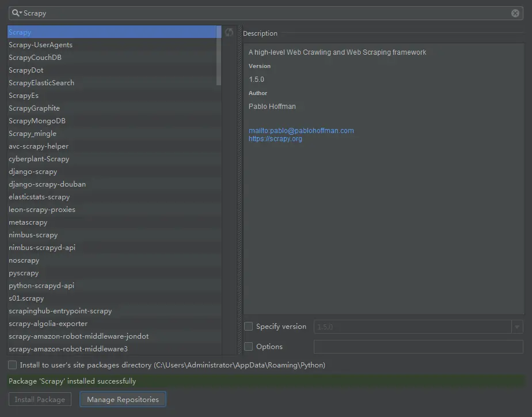This screenshot has width=532, height=417.
Task: Click the Options text field
Action: point(419,347)
